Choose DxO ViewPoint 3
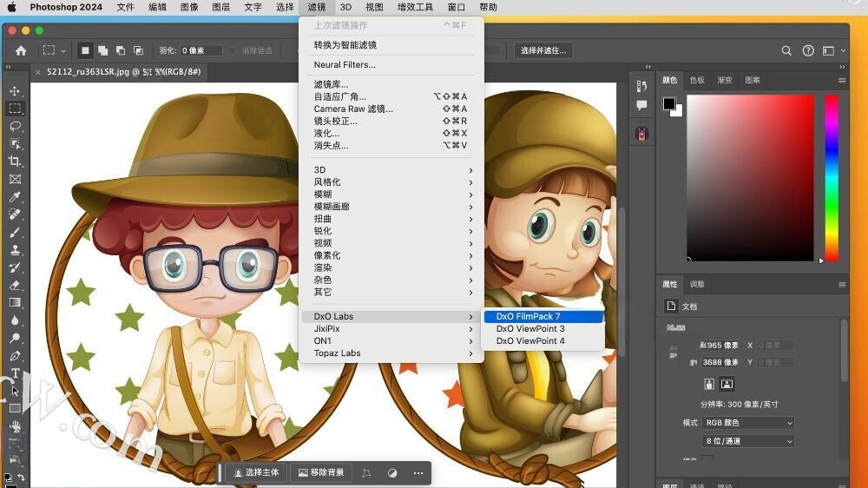Screen dimensions: 868x488 (x=543, y=328)
